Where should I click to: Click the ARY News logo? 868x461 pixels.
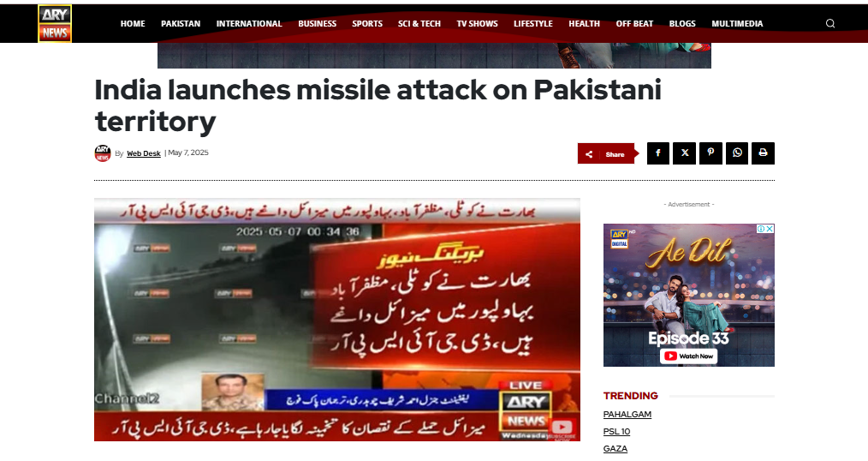point(55,23)
